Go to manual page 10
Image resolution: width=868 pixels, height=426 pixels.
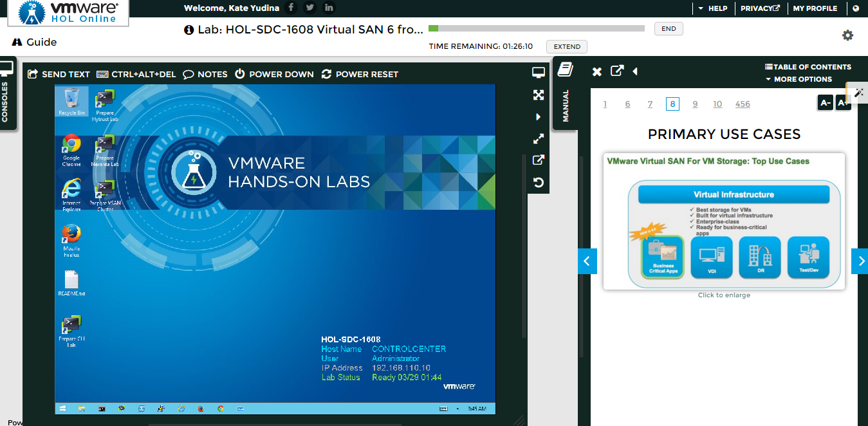pos(717,104)
